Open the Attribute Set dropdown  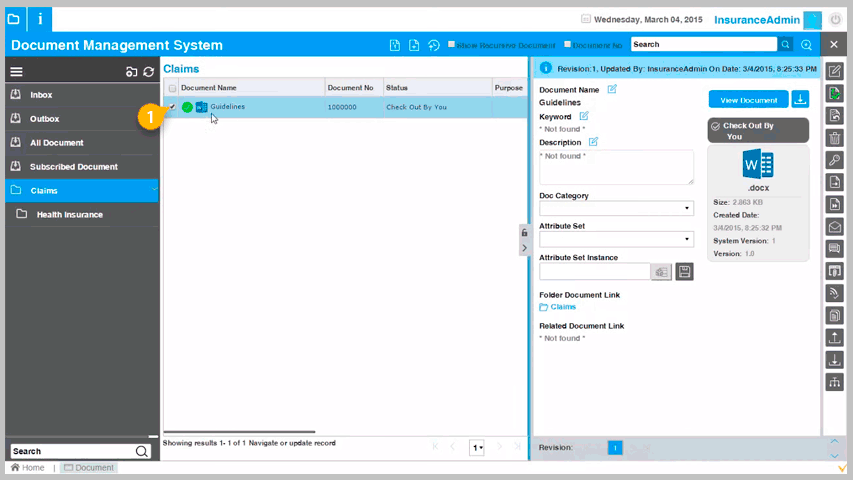(616, 239)
